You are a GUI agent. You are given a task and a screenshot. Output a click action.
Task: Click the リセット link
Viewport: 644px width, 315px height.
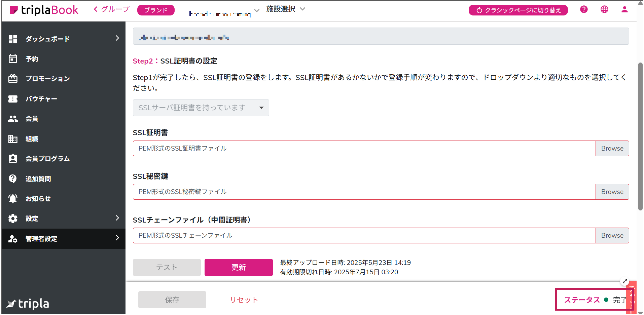(x=244, y=300)
